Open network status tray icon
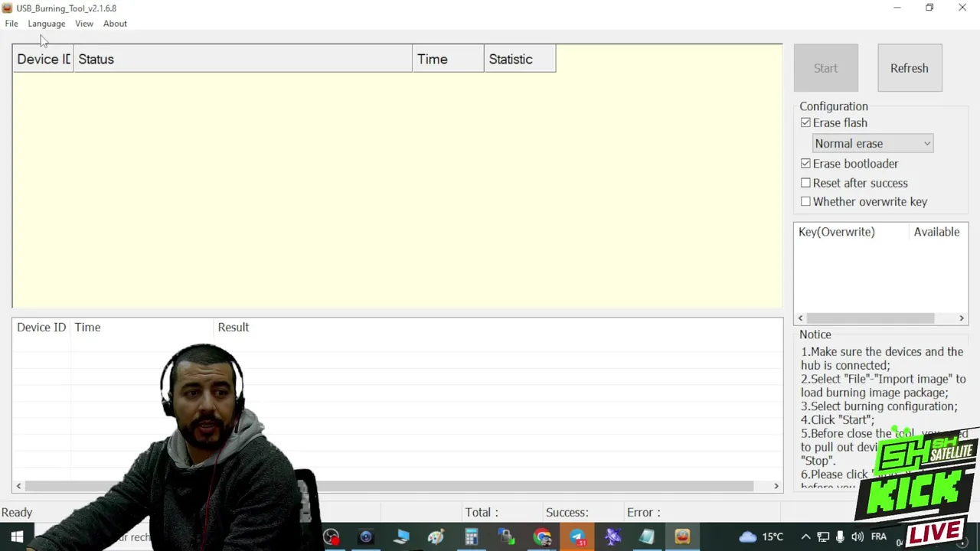Screen dimensions: 980x551 coord(823,537)
